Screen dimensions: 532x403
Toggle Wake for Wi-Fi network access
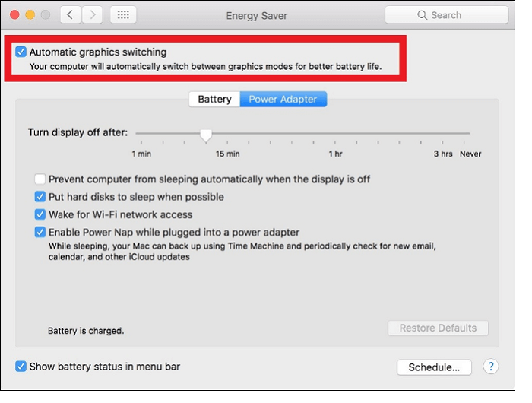(x=40, y=214)
